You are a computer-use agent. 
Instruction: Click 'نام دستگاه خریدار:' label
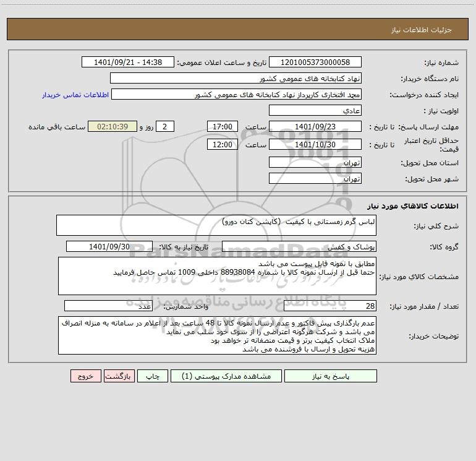pos(430,79)
